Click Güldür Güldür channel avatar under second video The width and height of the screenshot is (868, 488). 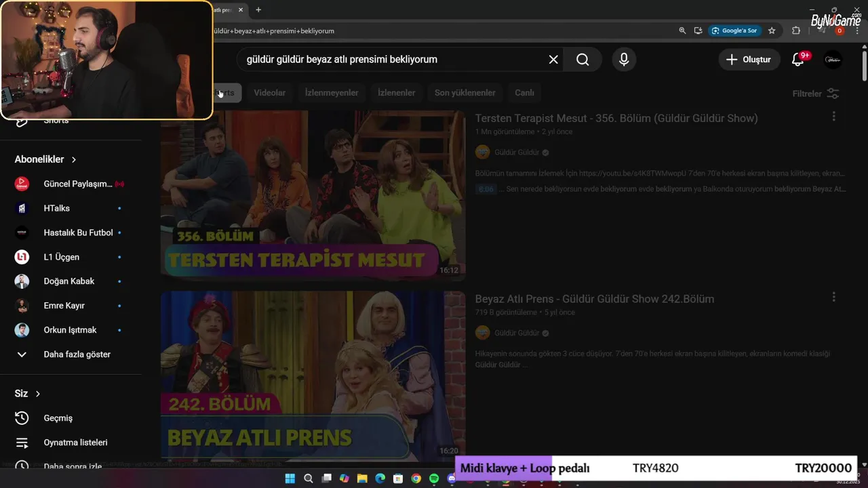482,333
